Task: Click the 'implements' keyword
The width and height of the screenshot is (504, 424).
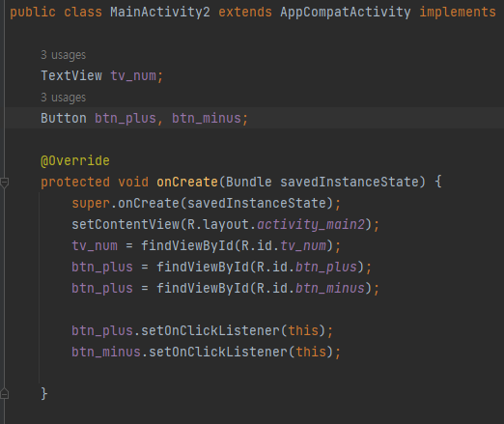Action: click(458, 13)
